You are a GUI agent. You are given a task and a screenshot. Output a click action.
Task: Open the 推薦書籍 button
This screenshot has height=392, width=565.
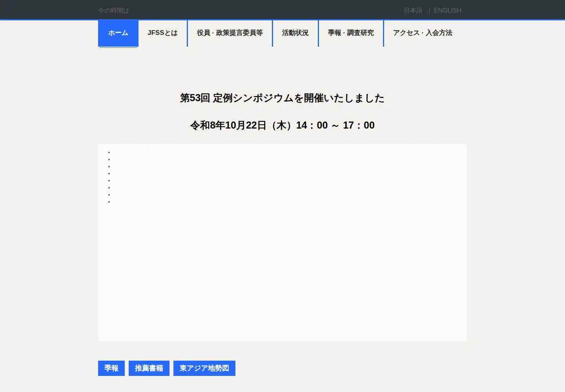pyautogui.click(x=149, y=368)
